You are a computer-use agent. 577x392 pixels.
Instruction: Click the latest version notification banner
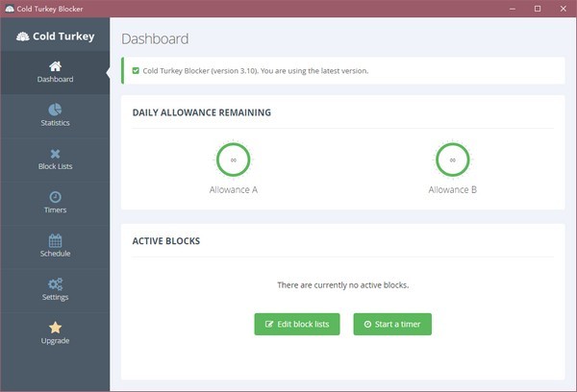point(343,70)
